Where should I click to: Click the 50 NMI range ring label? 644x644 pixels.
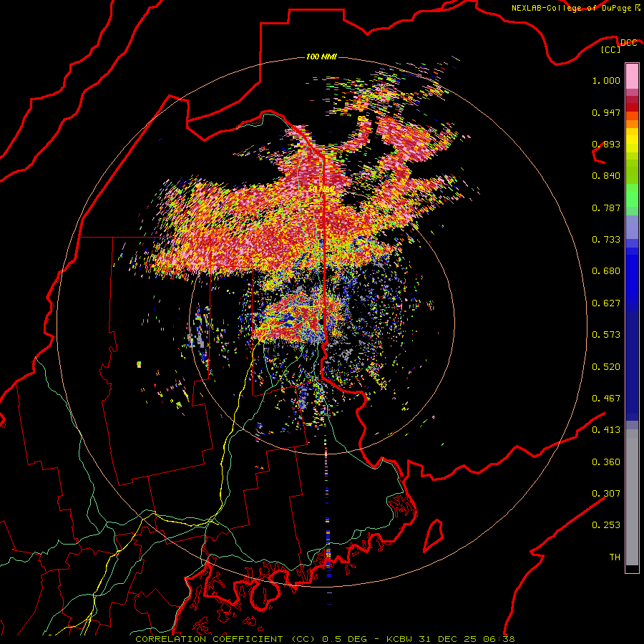[321, 190]
